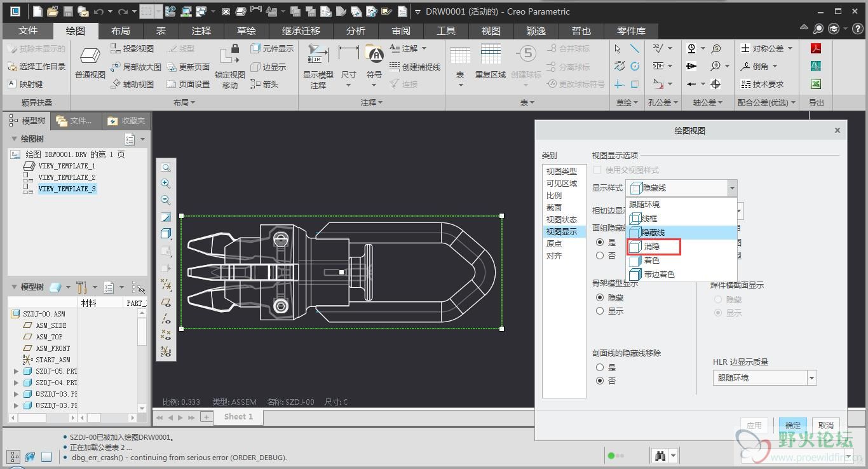Click the 创建捕捉线 snap line tool
This screenshot has height=469, width=868.
tap(414, 67)
